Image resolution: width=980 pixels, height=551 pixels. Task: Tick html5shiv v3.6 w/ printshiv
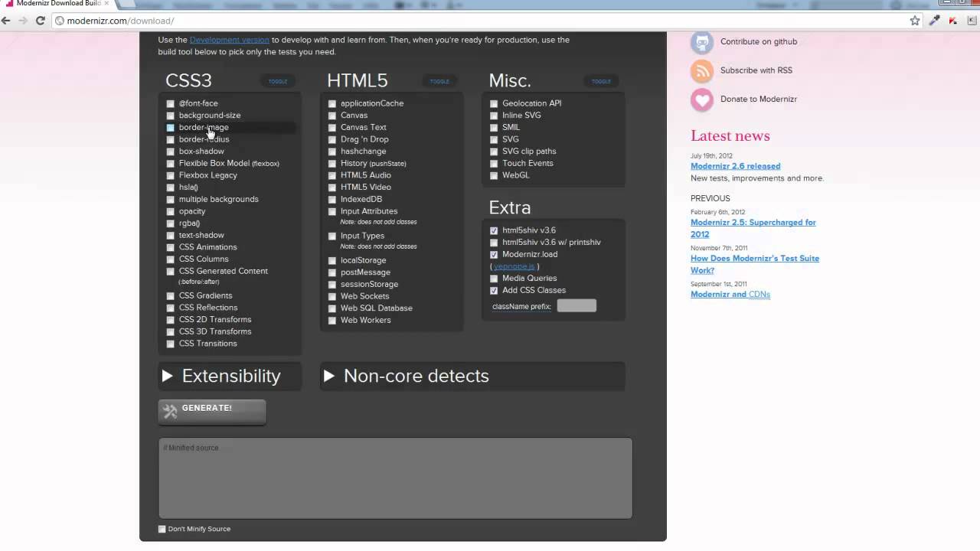(494, 243)
